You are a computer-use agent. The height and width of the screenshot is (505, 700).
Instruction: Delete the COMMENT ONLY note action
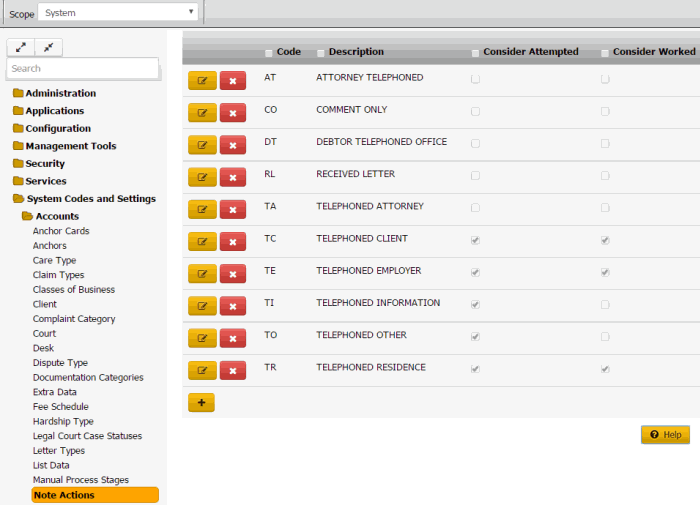[x=232, y=112]
